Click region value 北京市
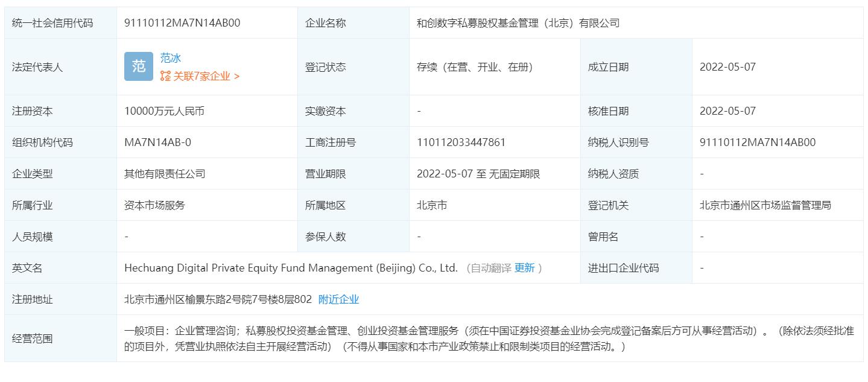This screenshot has height=382, width=868. pos(432,205)
